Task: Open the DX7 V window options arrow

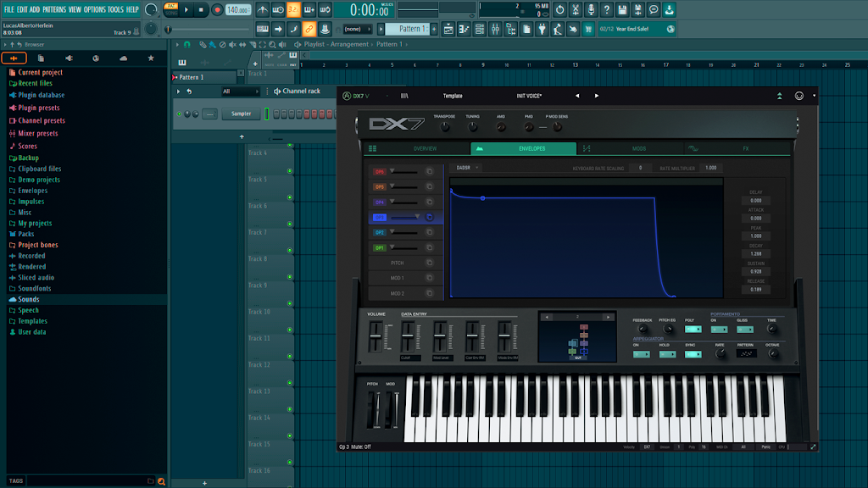Action: coord(814,96)
